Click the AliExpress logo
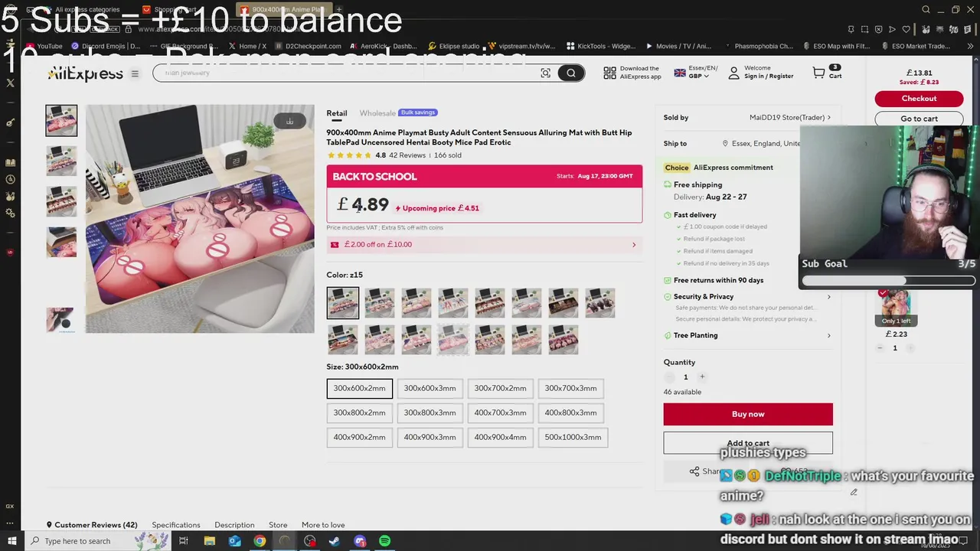The width and height of the screenshot is (980, 551). tap(85, 73)
